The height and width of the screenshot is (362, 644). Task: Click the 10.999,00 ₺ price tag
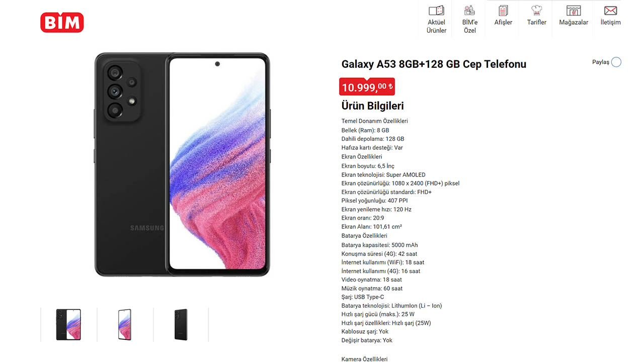[367, 87]
